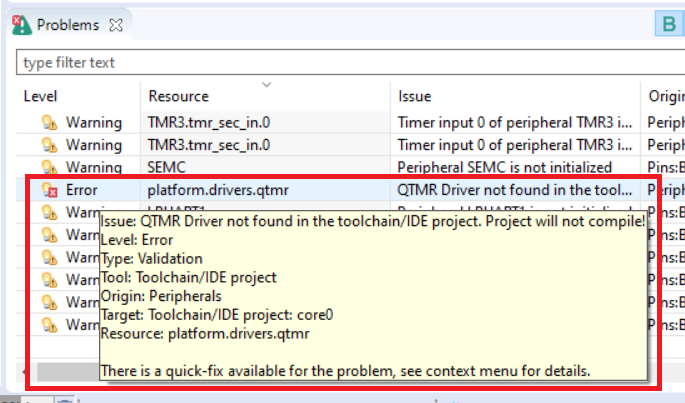Close the Problems tab
The image size is (685, 403).
pos(116,25)
